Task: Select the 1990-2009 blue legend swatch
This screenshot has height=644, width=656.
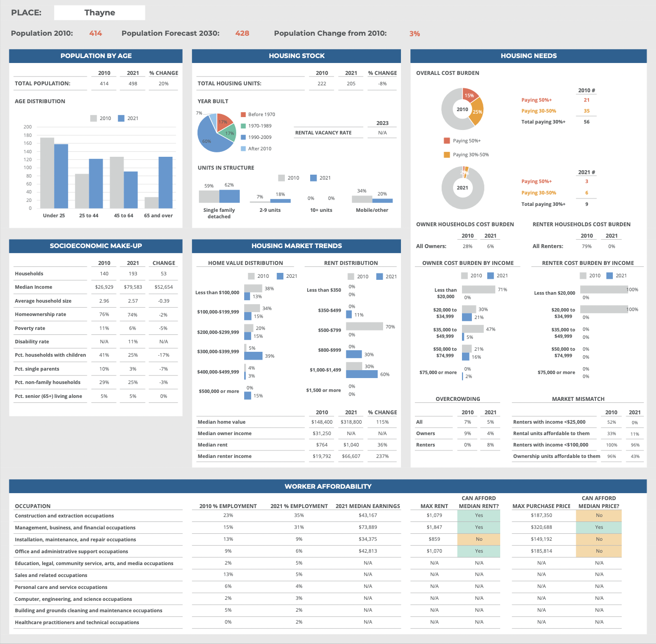Action: click(x=243, y=137)
